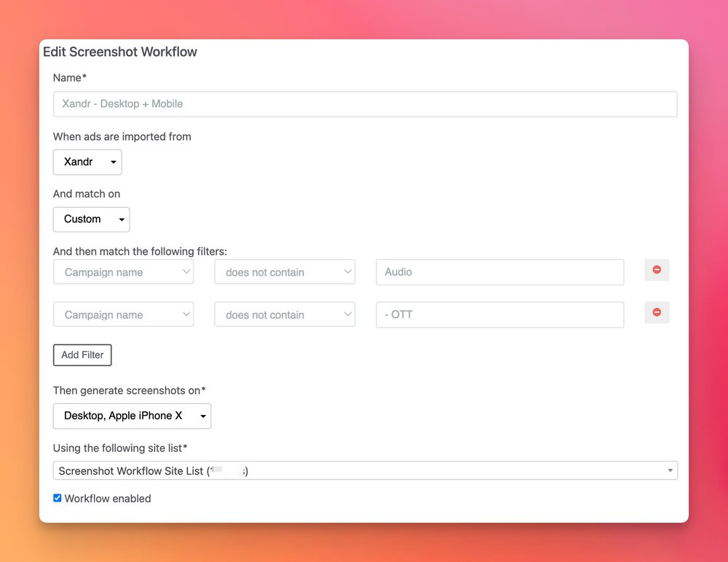This screenshot has height=562, width=728.
Task: Open the Custom match-on dropdown
Action: pyautogui.click(x=91, y=219)
